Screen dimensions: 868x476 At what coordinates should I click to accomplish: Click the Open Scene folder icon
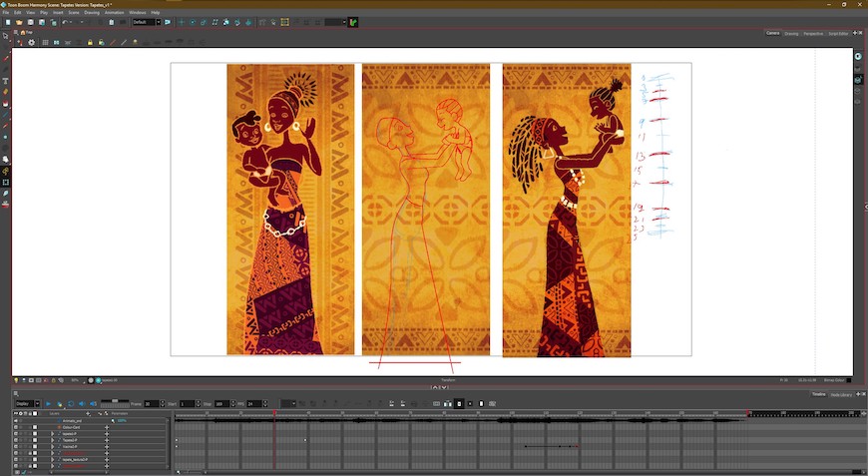coord(19,22)
